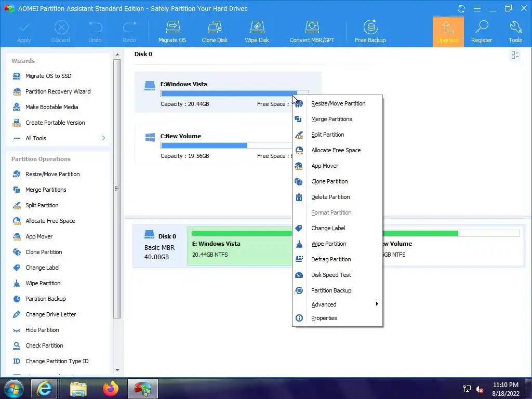Choose Allocate Free Space context menu entry

(x=337, y=150)
